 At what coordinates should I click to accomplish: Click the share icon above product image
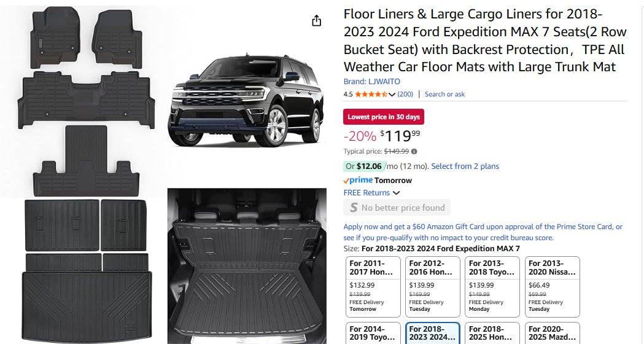(316, 21)
